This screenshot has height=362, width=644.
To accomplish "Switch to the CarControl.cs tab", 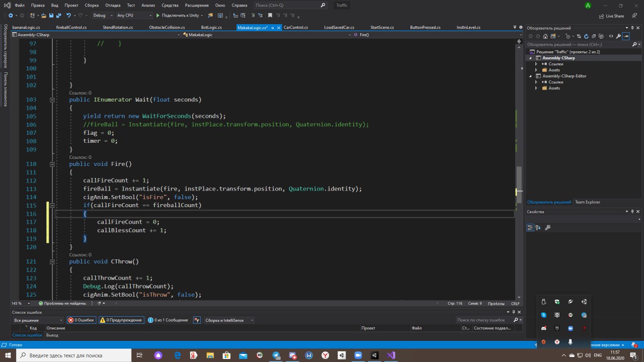I will tap(296, 28).
